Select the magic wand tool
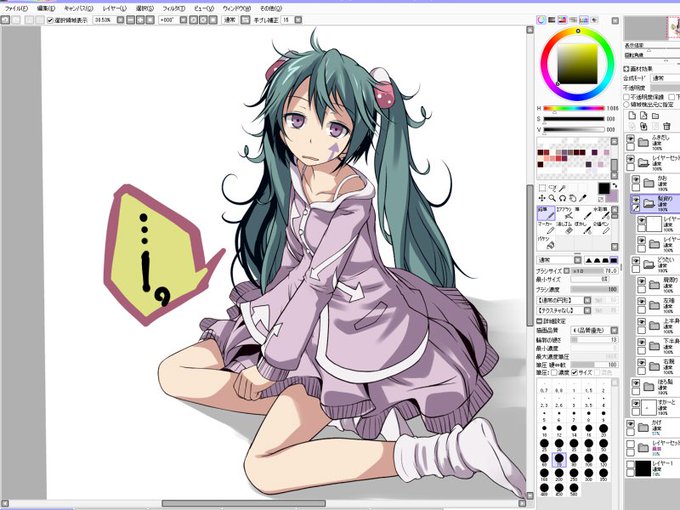 (563, 188)
